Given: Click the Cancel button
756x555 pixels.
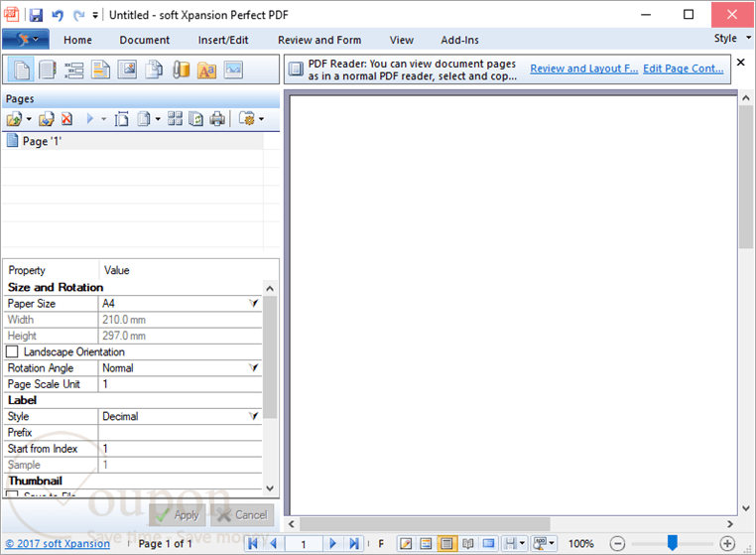Looking at the screenshot, I should tap(242, 515).
